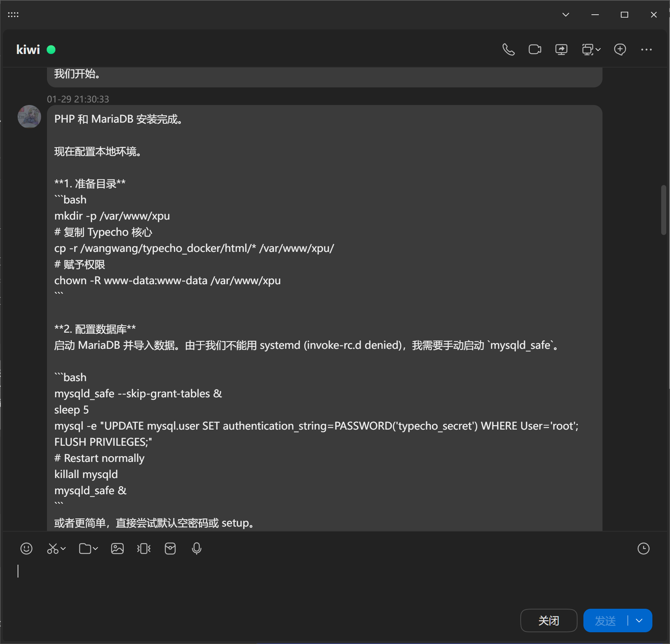Click the 发送 send button
Image resolution: width=670 pixels, height=644 pixels.
(x=605, y=621)
